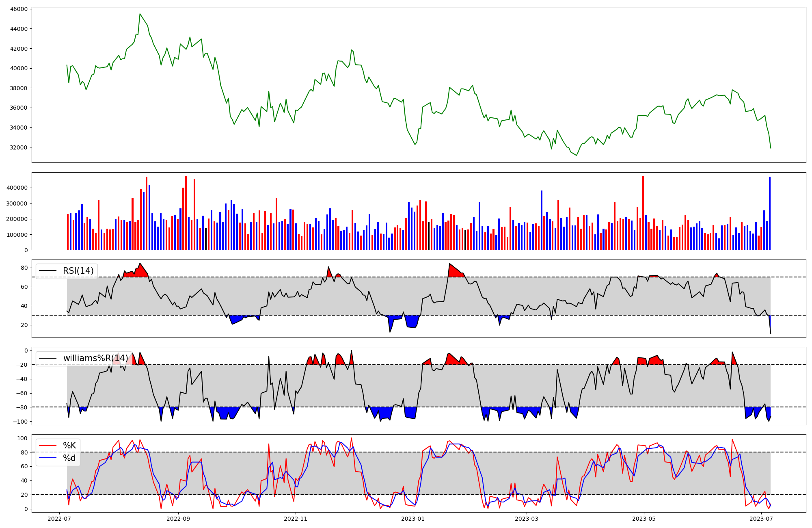The width and height of the screenshot is (812, 528).
Task: Click the 400000 volume axis label
Action: tap(17, 188)
